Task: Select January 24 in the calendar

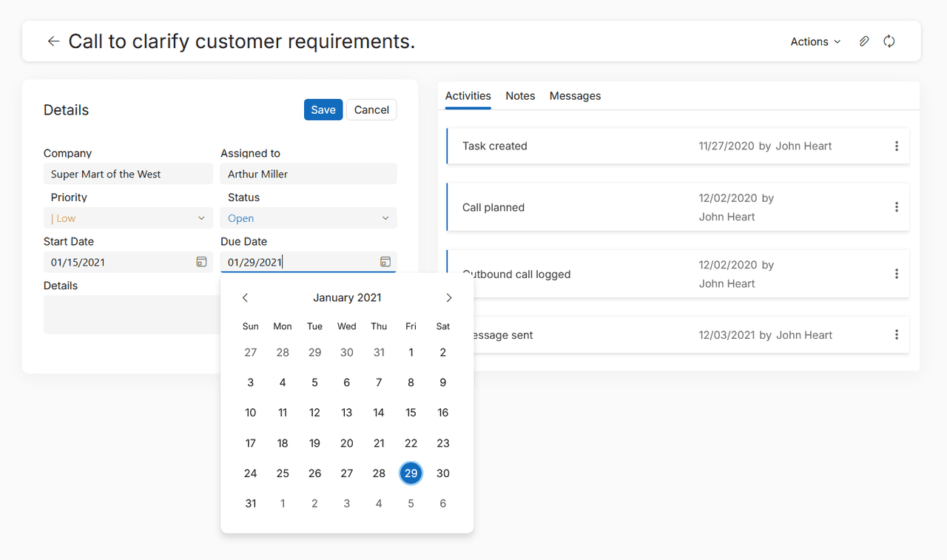Action: pyautogui.click(x=251, y=473)
